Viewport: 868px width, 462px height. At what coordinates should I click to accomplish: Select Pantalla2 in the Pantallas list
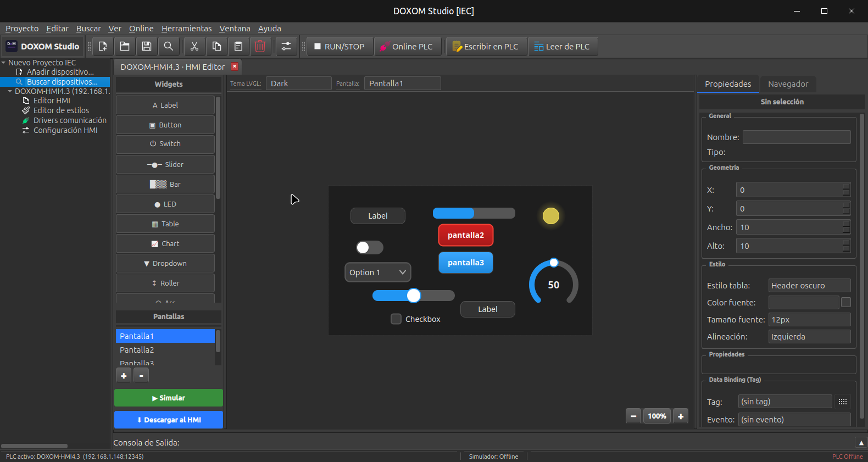click(x=165, y=350)
